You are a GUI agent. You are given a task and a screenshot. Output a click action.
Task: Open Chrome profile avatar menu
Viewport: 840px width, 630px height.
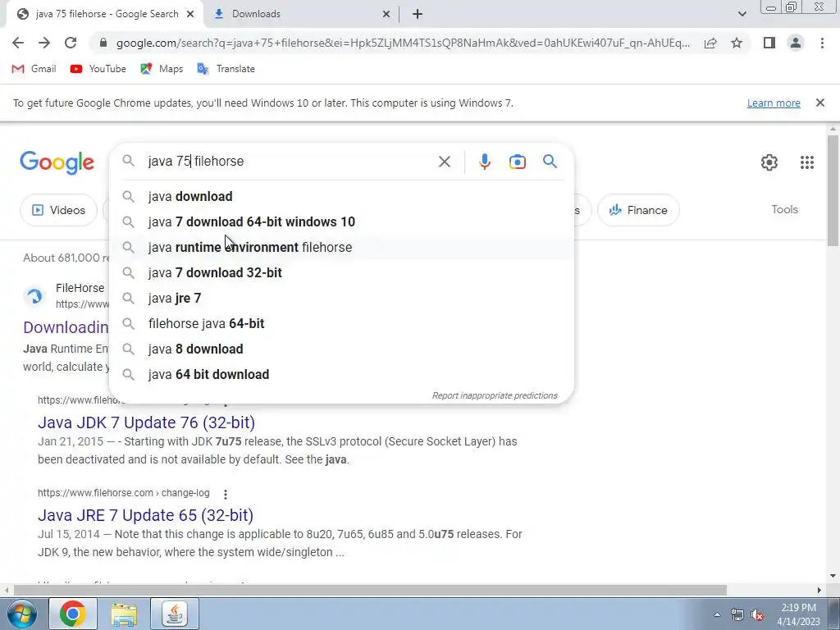(796, 43)
